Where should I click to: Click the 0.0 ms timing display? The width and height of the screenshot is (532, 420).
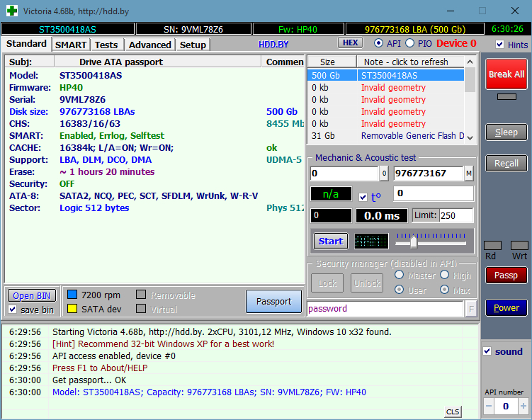click(381, 216)
